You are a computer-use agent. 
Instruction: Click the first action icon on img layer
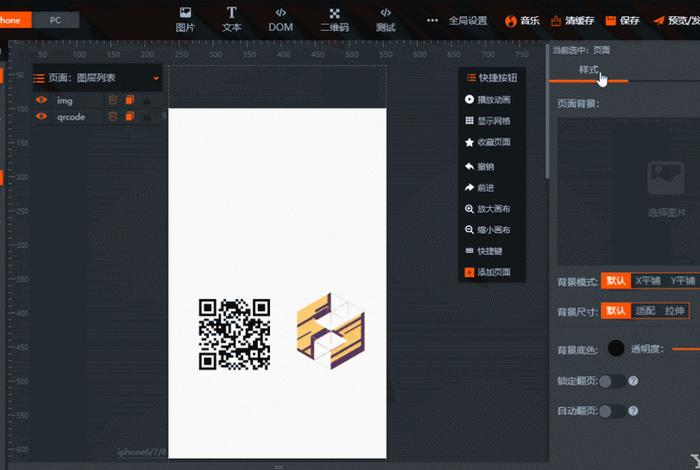tap(112, 100)
